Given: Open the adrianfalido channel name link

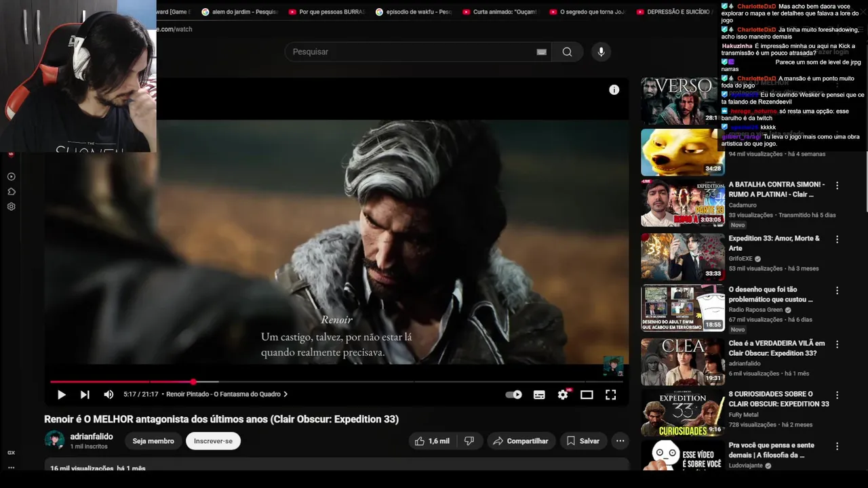Looking at the screenshot, I should click(92, 436).
